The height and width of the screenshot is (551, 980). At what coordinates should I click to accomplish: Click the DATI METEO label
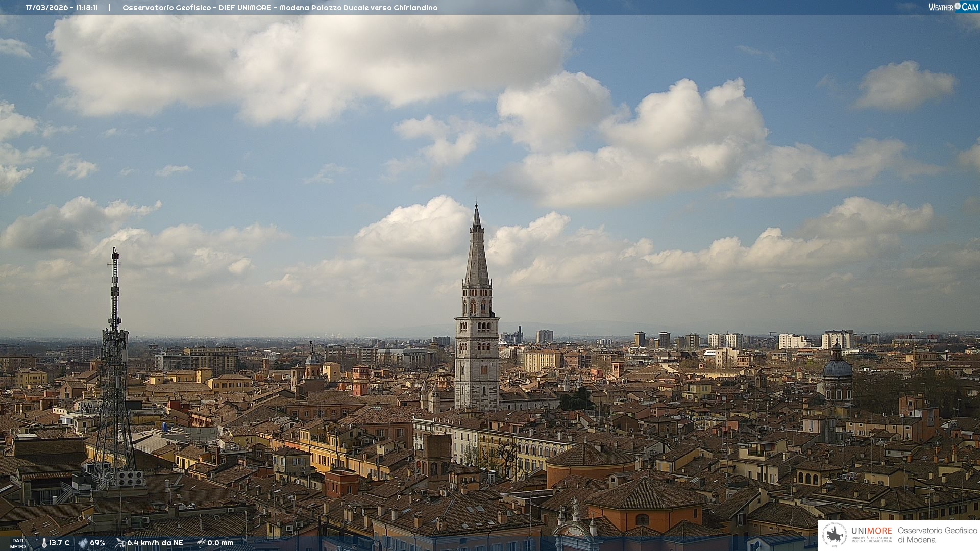coord(17,544)
